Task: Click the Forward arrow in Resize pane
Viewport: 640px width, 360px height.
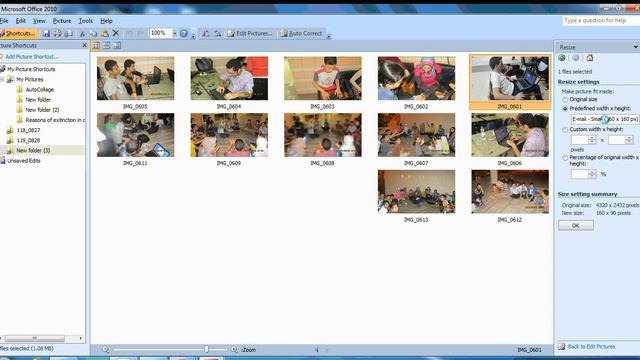Action: (576, 58)
